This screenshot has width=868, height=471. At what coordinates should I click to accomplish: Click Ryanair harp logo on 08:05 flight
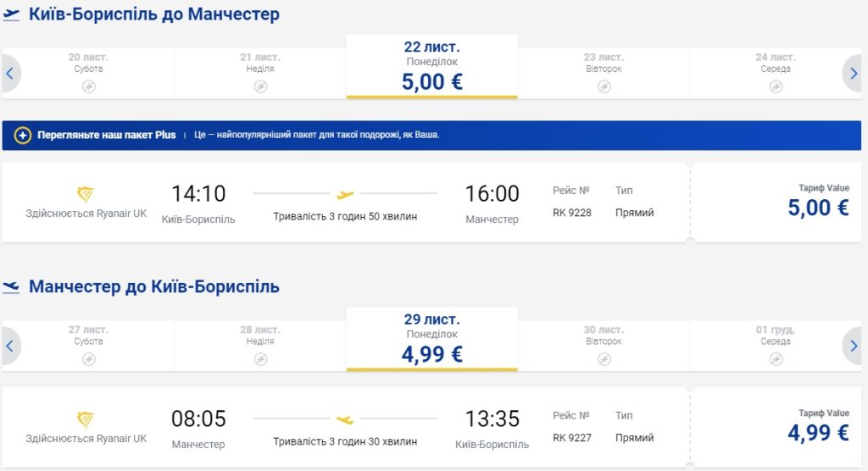(86, 419)
